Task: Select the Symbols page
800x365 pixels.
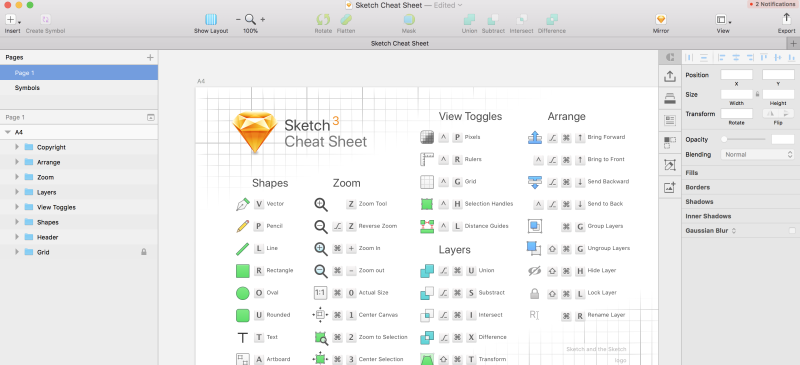Action: (x=79, y=88)
